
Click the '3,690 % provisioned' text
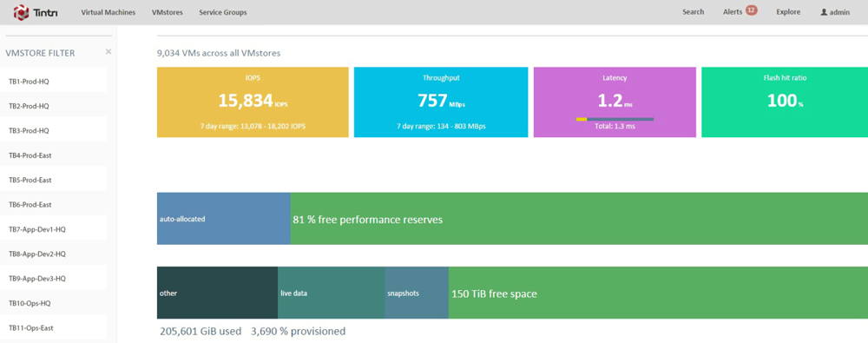pyautogui.click(x=299, y=332)
